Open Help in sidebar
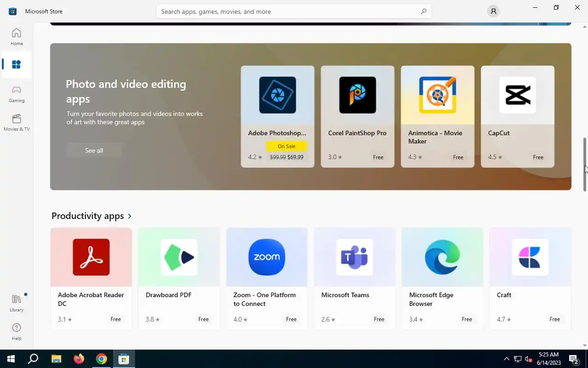Viewport: 588px width, 368px height. point(17,332)
